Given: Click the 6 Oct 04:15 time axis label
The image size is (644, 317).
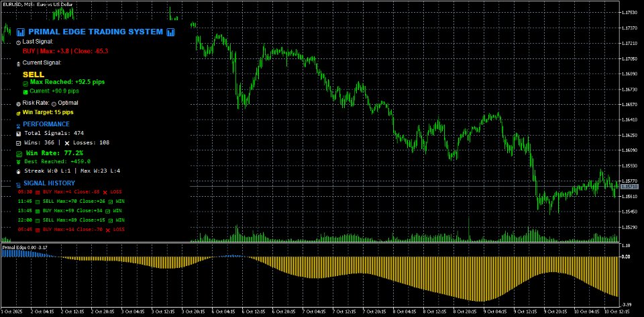Looking at the screenshot, I should [x=224, y=312].
